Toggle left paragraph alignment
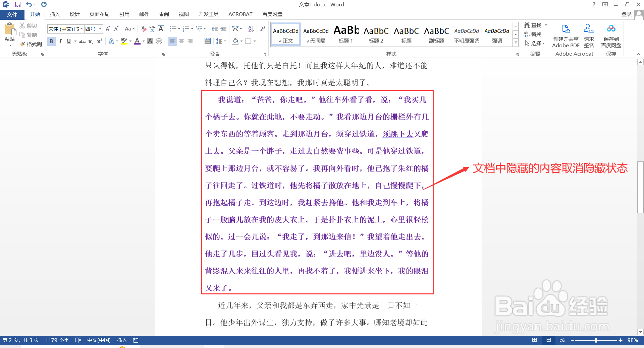Image resolution: width=644 pixels, height=348 pixels. (x=172, y=41)
